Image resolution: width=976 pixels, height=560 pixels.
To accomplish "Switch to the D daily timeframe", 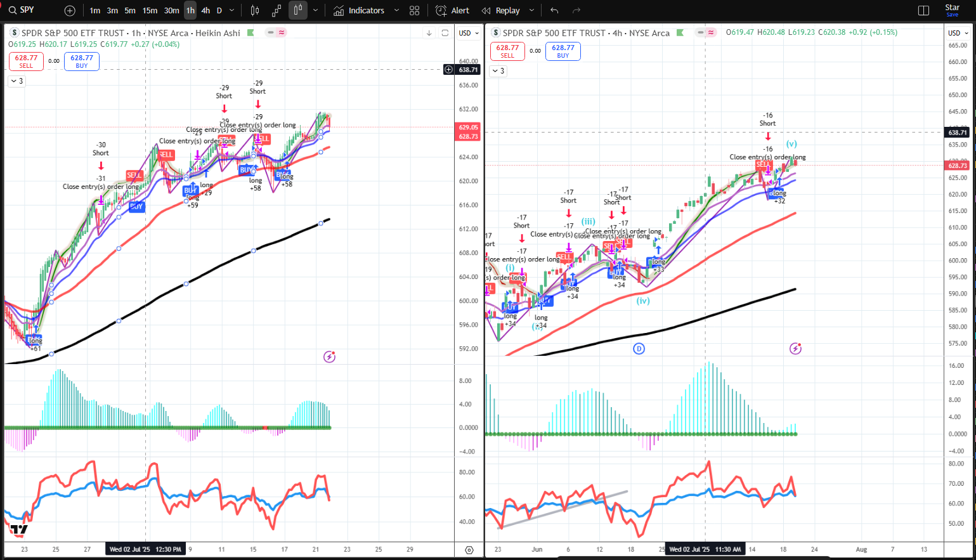I will tap(219, 11).
